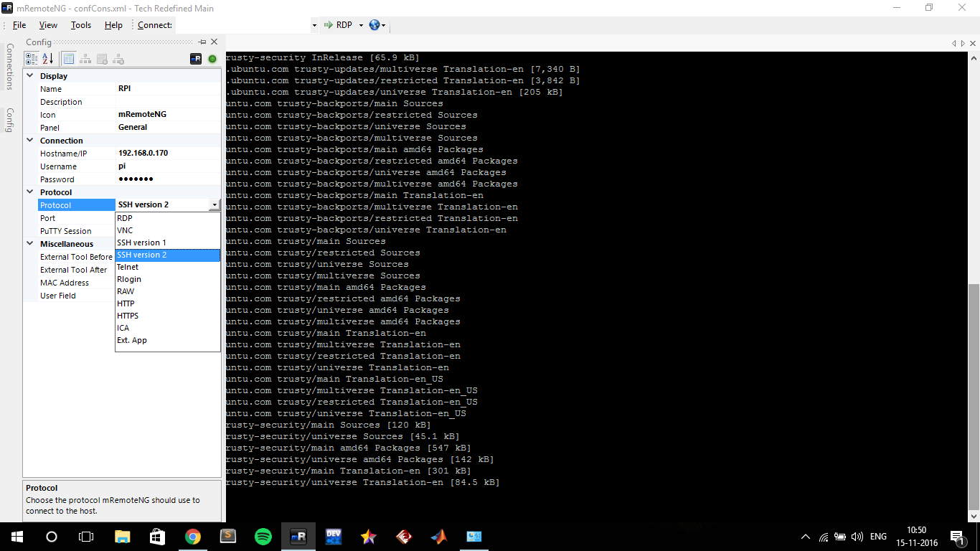Show the Properties view in Config

[x=69, y=59]
